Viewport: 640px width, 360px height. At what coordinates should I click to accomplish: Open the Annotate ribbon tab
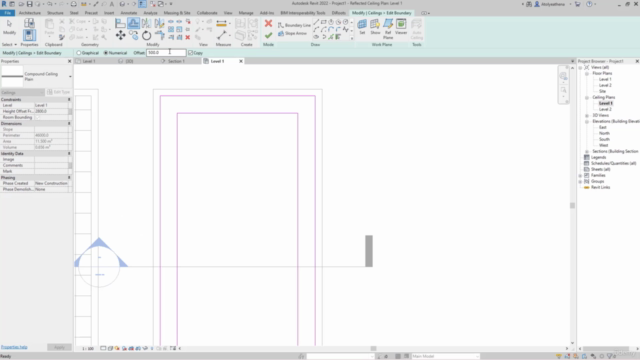point(129,13)
